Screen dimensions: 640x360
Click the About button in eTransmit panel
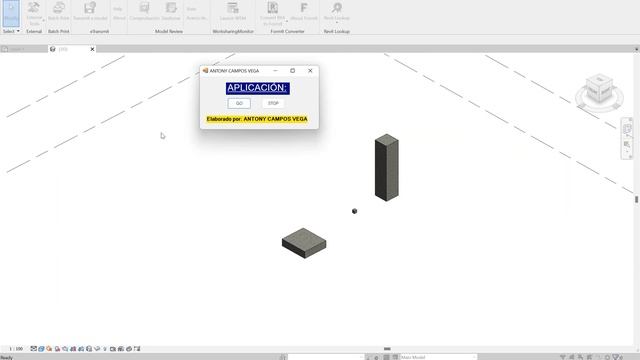(x=119, y=18)
